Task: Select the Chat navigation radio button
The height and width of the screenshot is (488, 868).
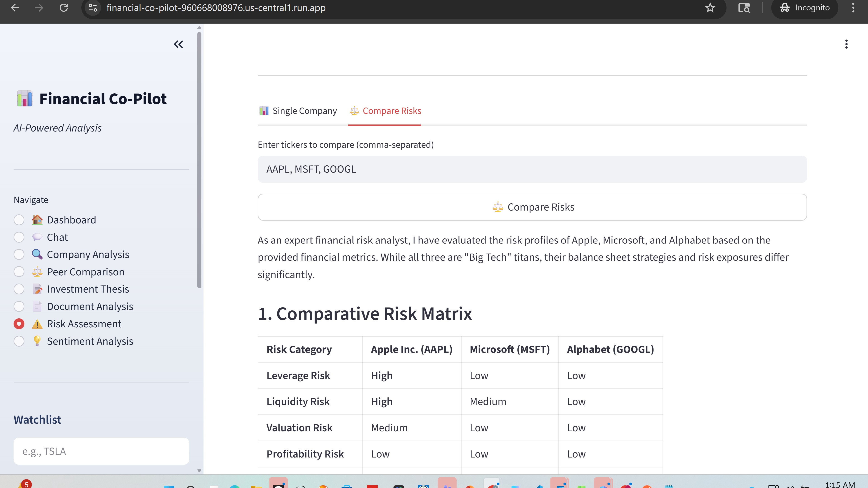Action: pos(19,237)
